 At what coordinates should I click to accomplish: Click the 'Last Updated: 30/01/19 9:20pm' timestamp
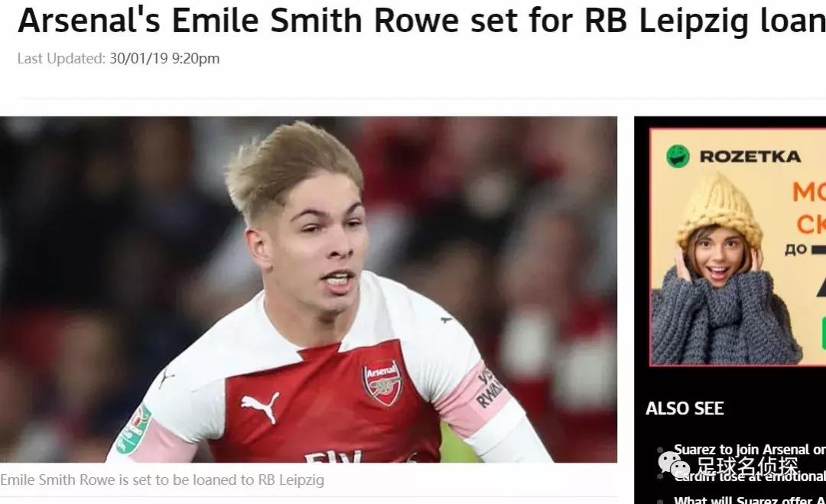[119, 58]
